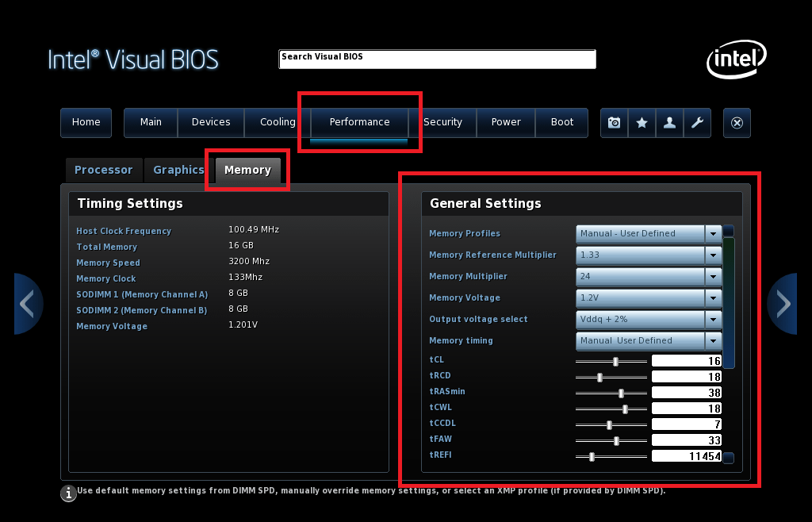Expand Memory Voltage dropdown in General Settings
Screen dimensions: 812x522
(x=649, y=297)
